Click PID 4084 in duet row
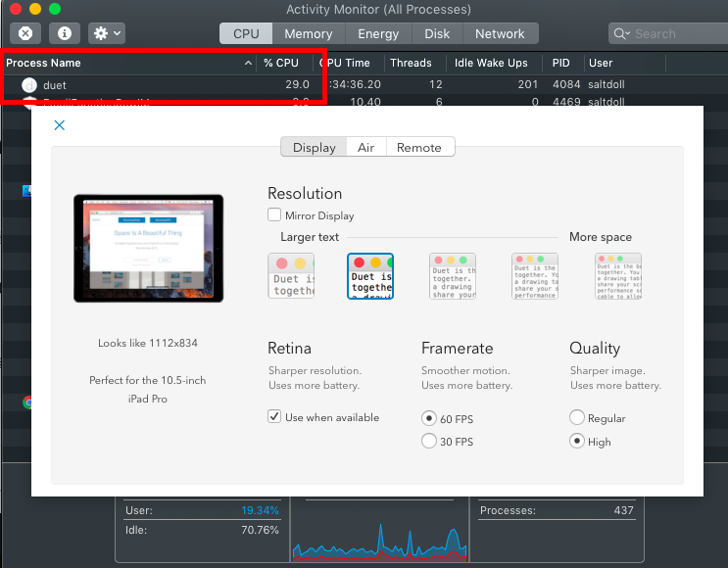 pyautogui.click(x=566, y=84)
